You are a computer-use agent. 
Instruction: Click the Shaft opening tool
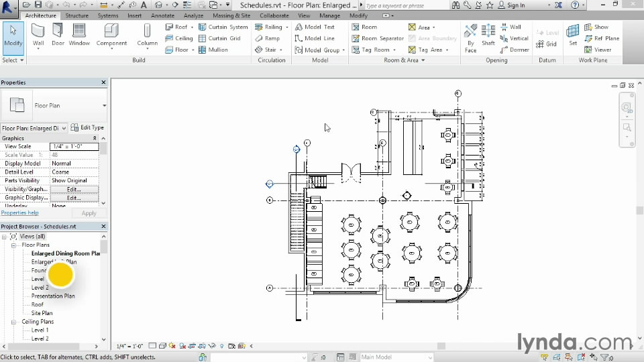[488, 35]
